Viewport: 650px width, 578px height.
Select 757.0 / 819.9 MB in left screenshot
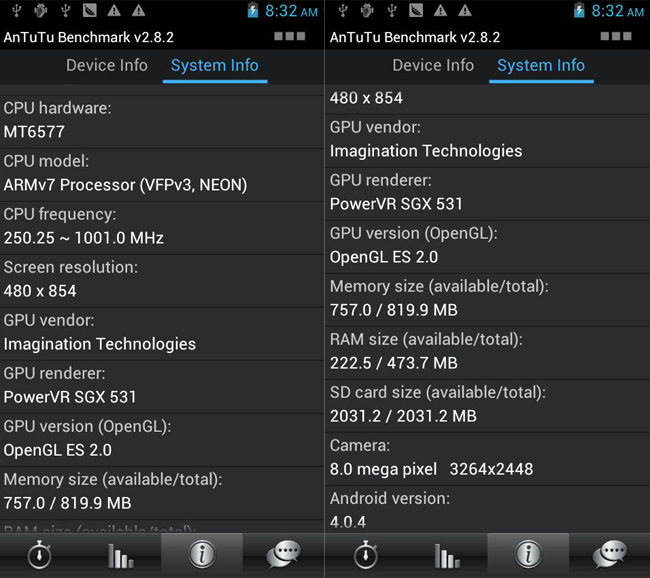67,503
